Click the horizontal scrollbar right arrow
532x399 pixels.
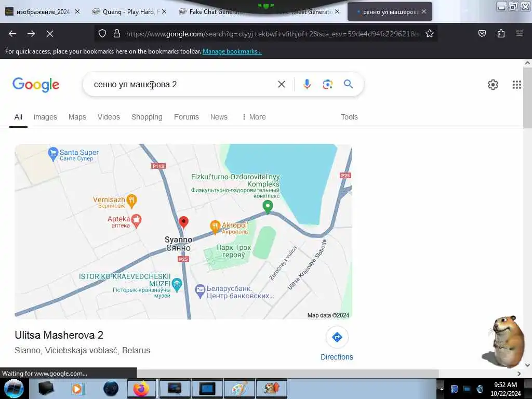pyautogui.click(x=519, y=374)
